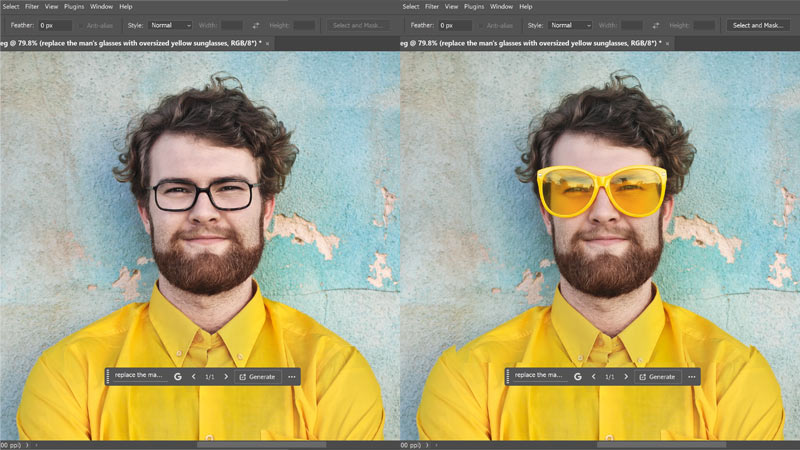Click Select and Mask button in left window

coord(358,25)
